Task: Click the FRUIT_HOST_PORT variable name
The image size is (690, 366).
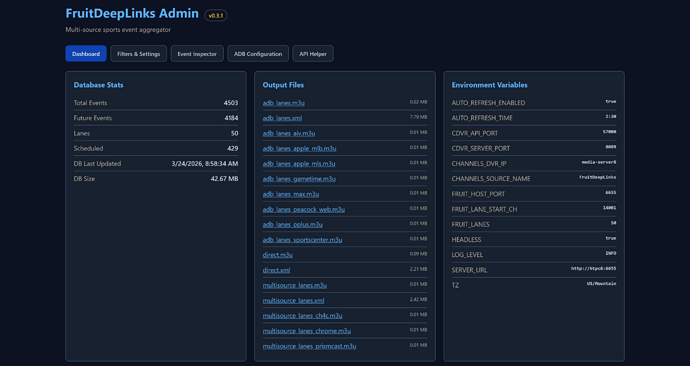Action: click(478, 194)
